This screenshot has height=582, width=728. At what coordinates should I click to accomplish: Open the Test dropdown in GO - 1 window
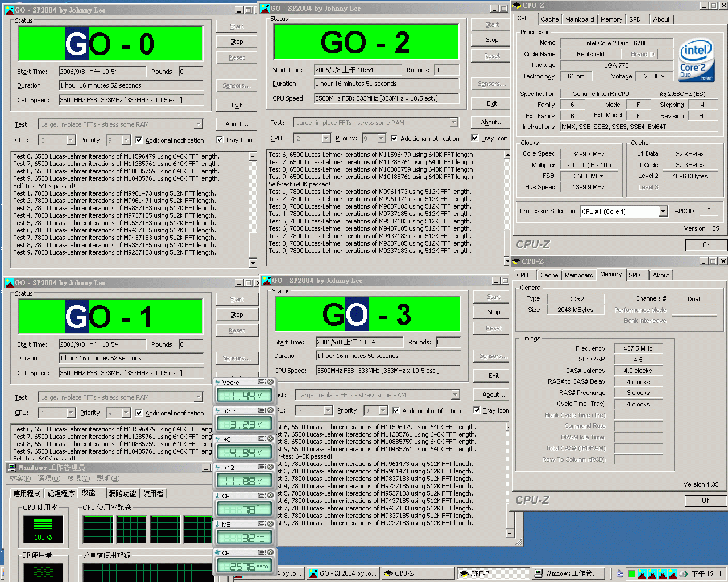pyautogui.click(x=198, y=397)
